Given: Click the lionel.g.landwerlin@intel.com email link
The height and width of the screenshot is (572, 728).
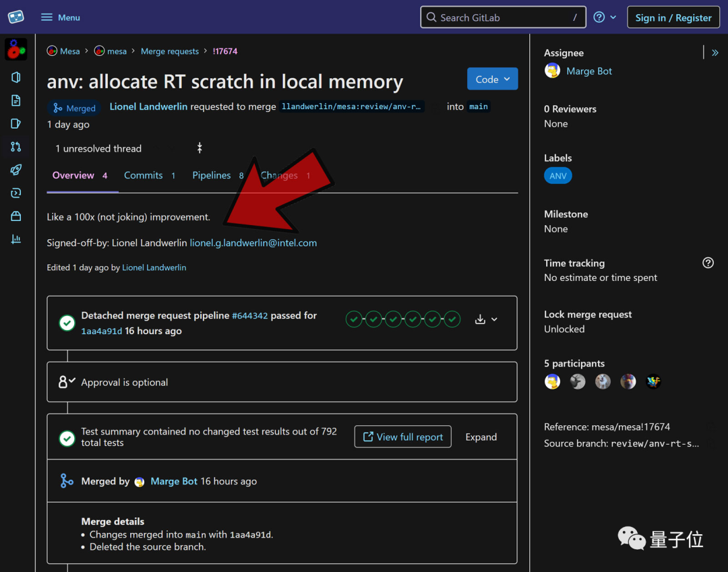Looking at the screenshot, I should pos(253,243).
